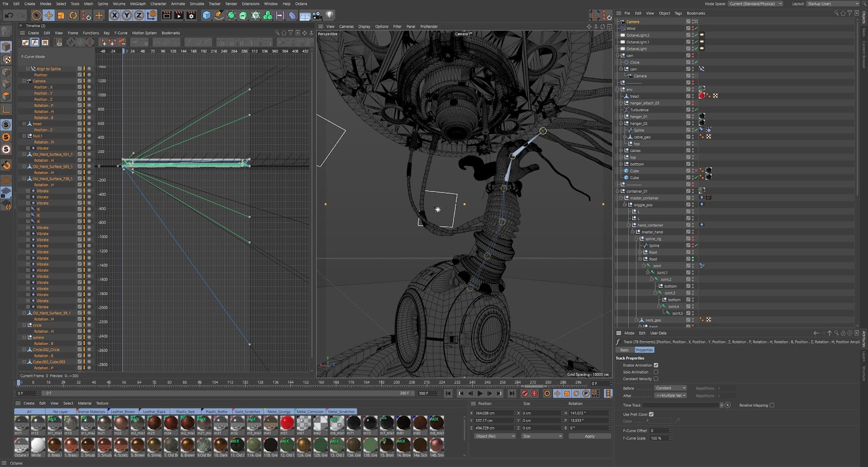Open the MoGraph menu
This screenshot has width=868, height=467.
(x=137, y=4)
